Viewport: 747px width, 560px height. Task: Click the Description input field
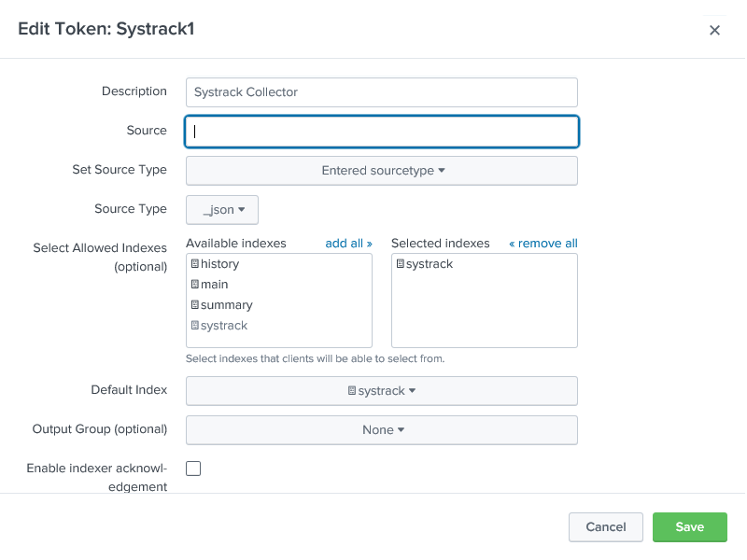[x=382, y=92]
